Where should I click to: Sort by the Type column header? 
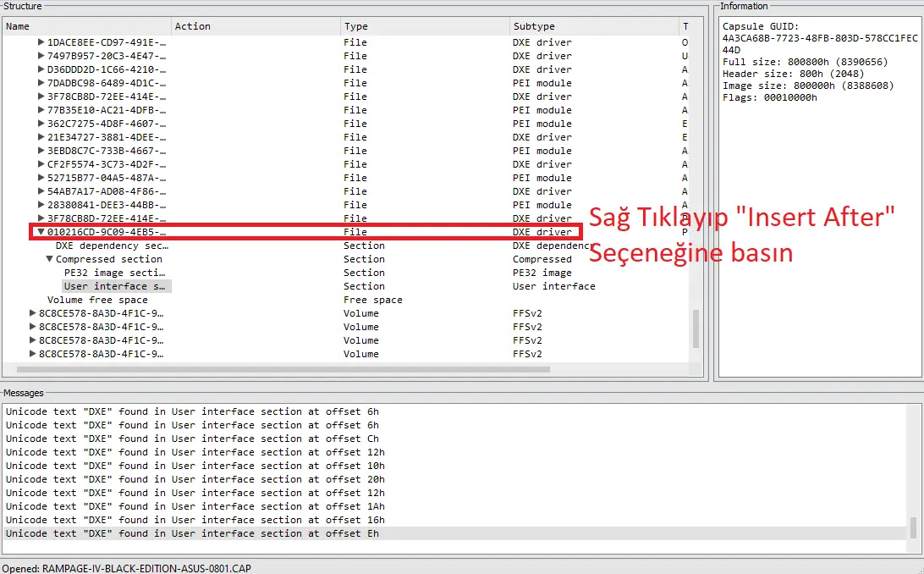[x=425, y=26]
